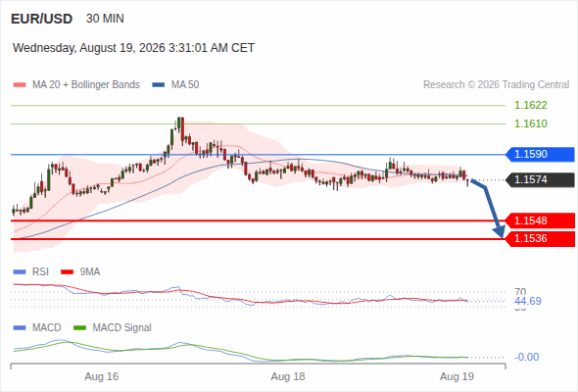The image size is (578, 392).
Task: Click the MACD legend marker
Action: (20, 328)
